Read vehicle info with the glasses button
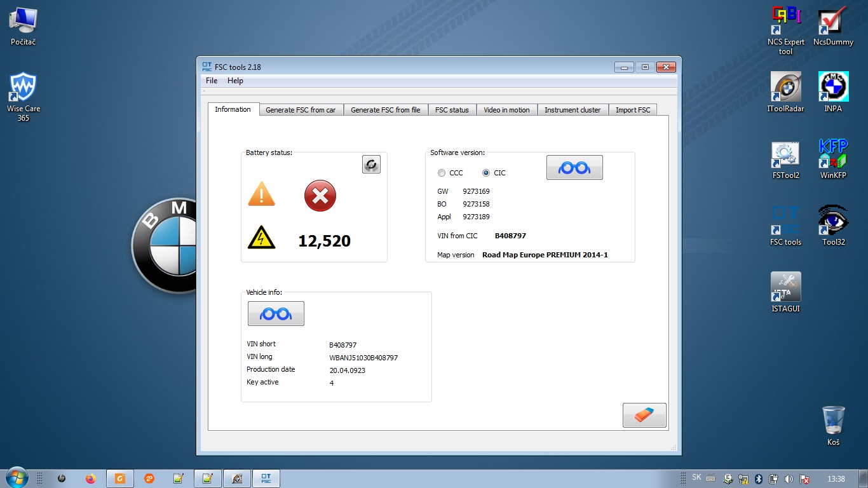The height and width of the screenshot is (488, 868). (x=276, y=314)
